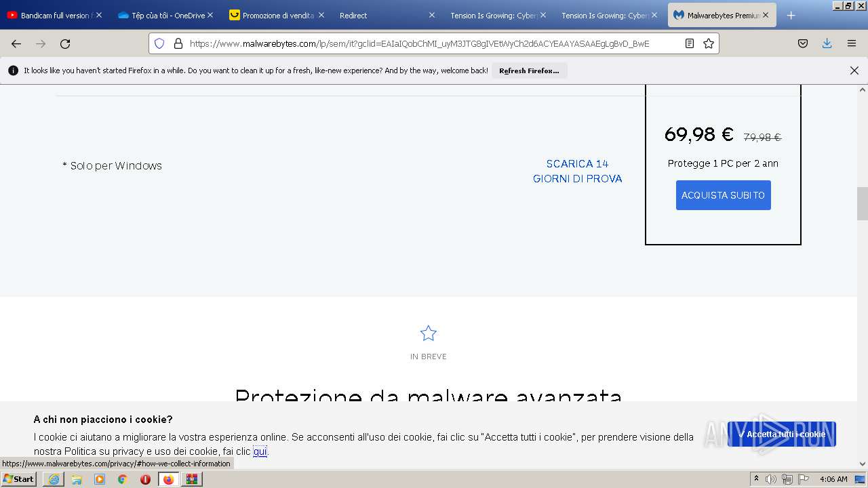The height and width of the screenshot is (488, 868).
Task: Toggle reader view icon in address bar
Action: 689,43
